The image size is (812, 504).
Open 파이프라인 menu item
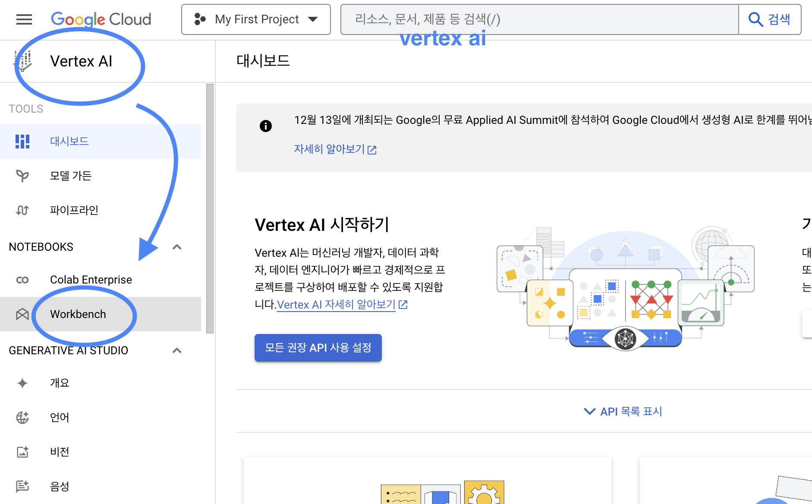point(101,210)
